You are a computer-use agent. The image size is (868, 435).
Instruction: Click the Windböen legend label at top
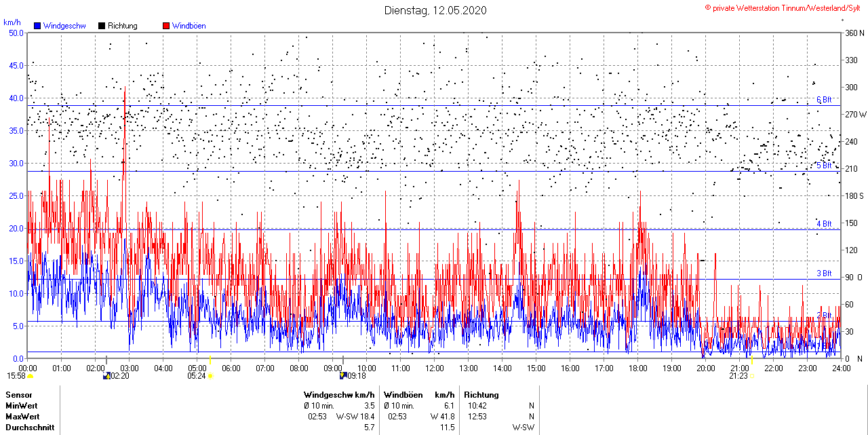point(189,26)
